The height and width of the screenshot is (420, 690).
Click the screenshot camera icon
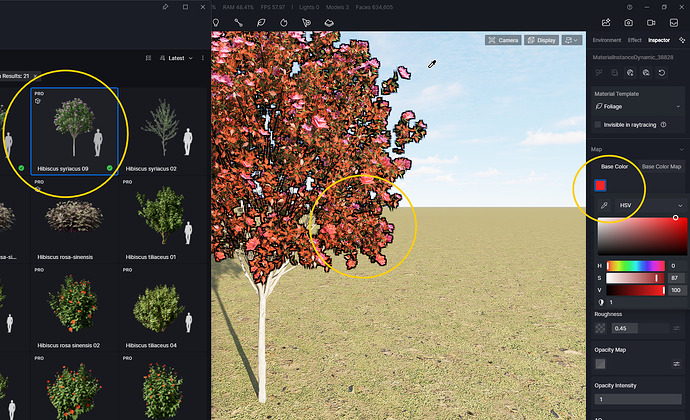tap(628, 22)
